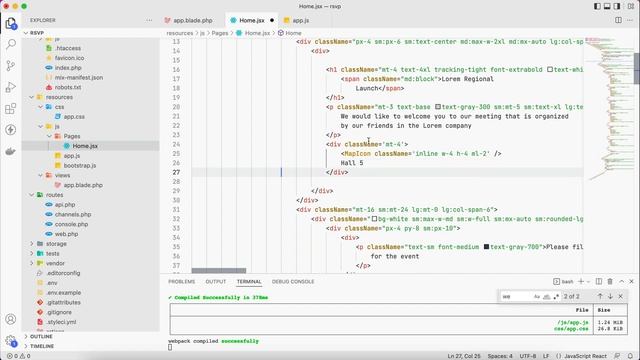640x360 pixels.
Task: Toggle secondary side bar visibility
Action: 617,6
